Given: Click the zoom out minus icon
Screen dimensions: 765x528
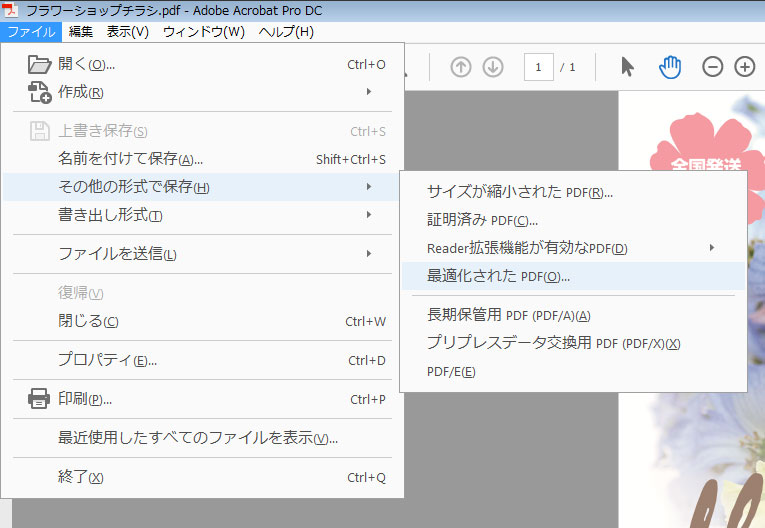Looking at the screenshot, I should (712, 67).
